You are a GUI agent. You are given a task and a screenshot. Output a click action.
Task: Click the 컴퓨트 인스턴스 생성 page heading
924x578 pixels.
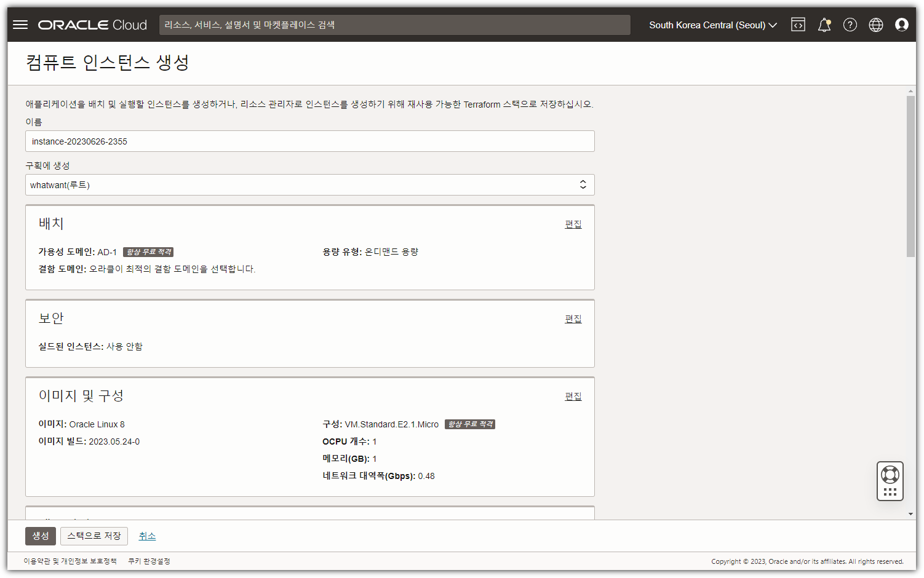[108, 62]
